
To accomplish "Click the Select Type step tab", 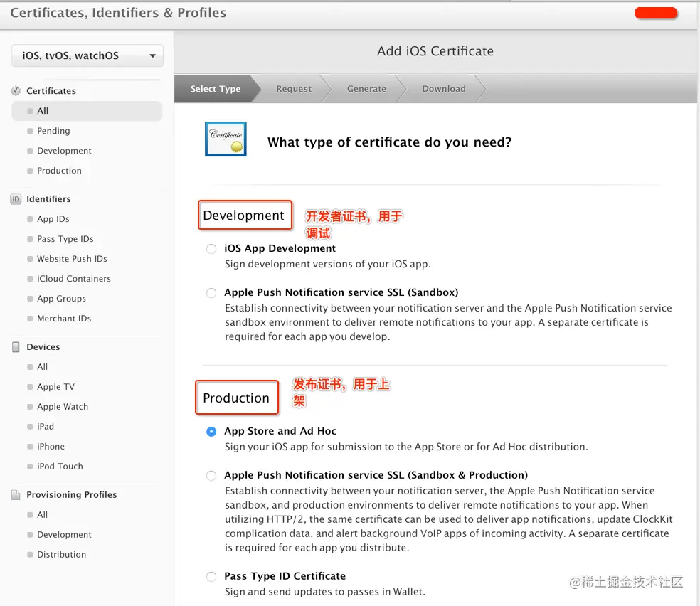I will point(216,89).
